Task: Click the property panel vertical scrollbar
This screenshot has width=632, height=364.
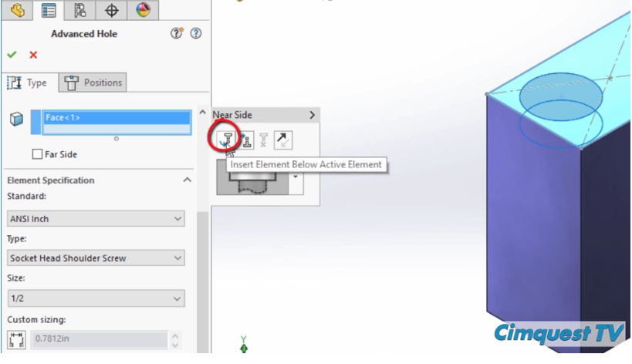Action: (x=203, y=281)
